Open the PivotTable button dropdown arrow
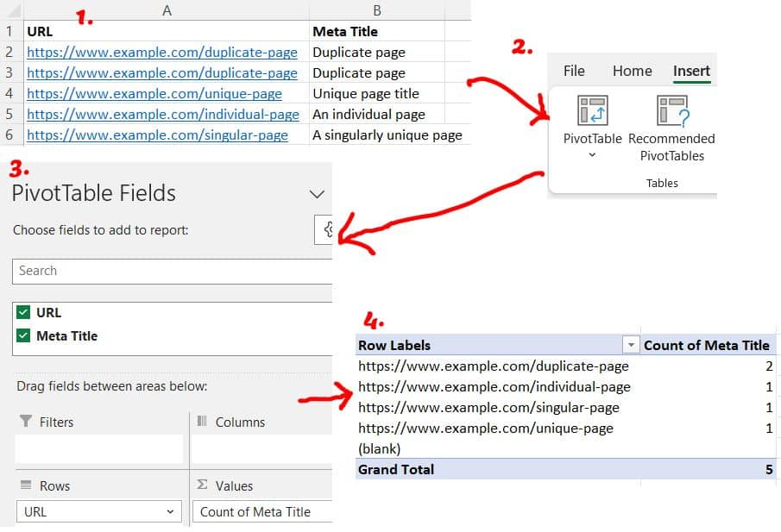Screen dimensions: 781x532 tap(592, 155)
